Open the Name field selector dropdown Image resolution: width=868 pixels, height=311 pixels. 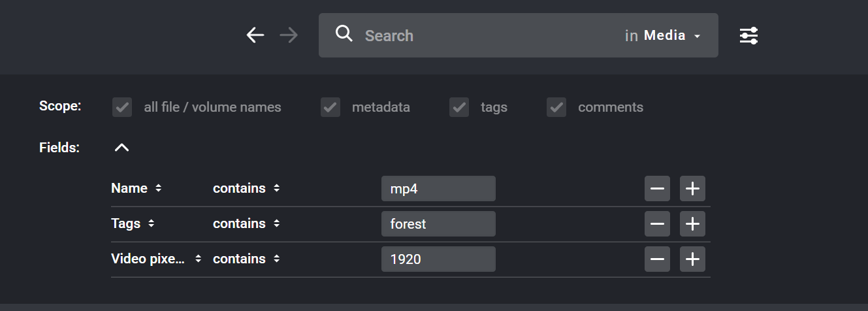137,188
